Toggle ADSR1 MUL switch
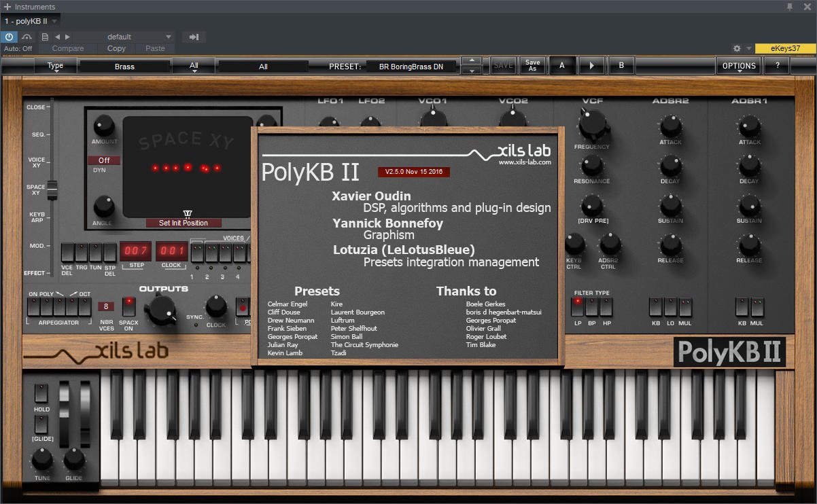817x504 pixels. tap(757, 306)
